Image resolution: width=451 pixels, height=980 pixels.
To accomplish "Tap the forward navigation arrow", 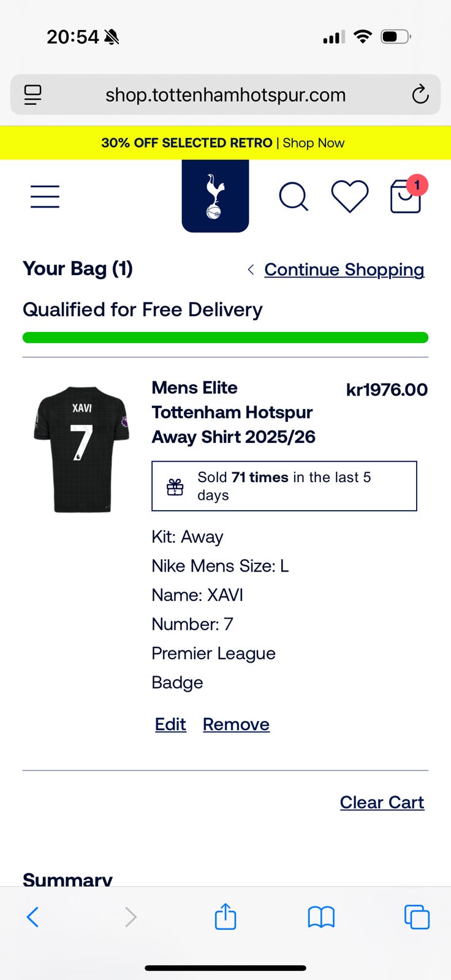I will [130, 917].
